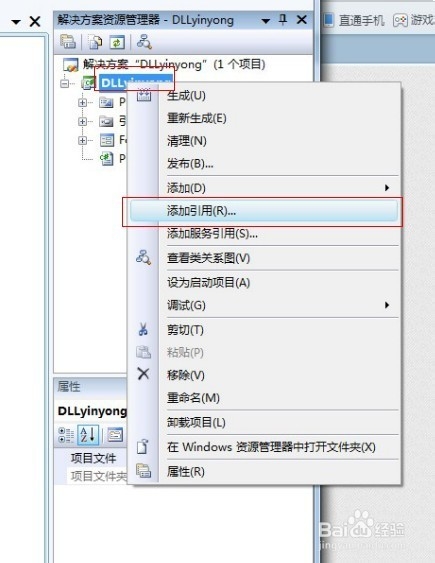Click folder-open icon beside Windows 资源管理器
Screen dimensions: 435x563
pos(142,446)
